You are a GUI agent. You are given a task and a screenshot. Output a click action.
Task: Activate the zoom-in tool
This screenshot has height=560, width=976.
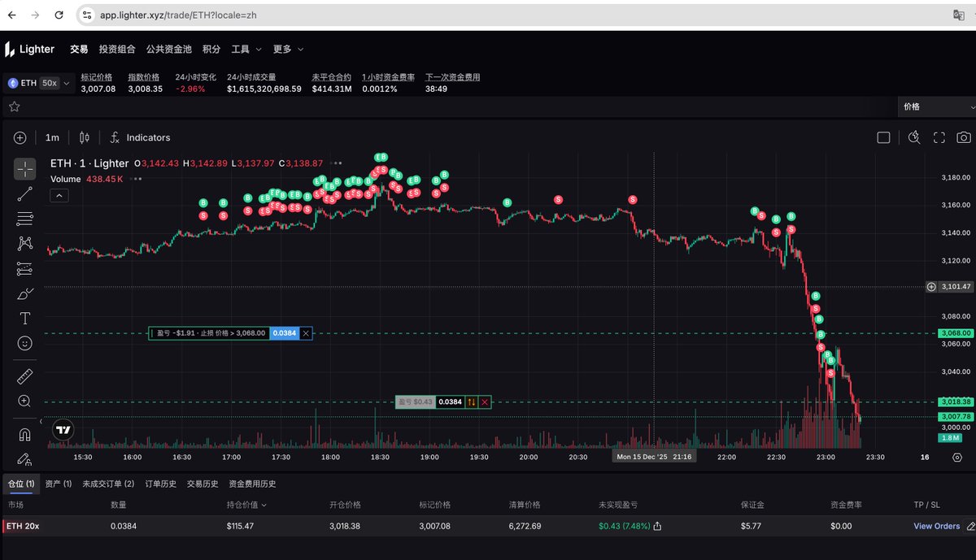(25, 401)
